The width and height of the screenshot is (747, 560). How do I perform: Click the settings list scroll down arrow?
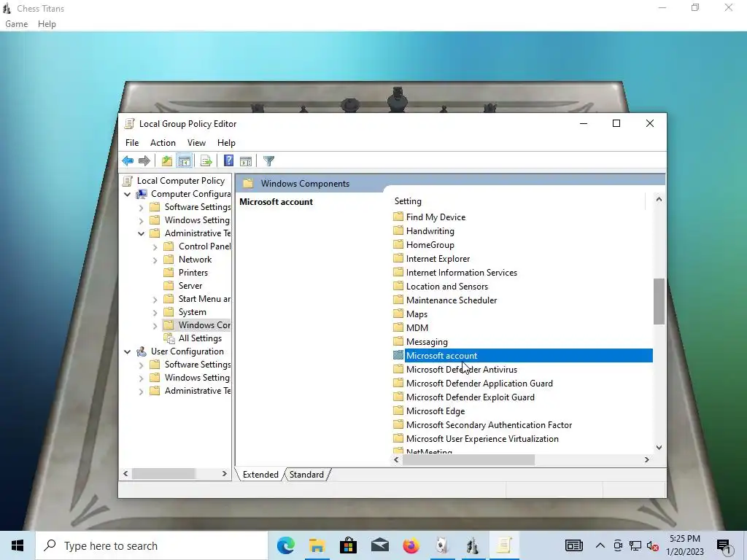click(659, 448)
